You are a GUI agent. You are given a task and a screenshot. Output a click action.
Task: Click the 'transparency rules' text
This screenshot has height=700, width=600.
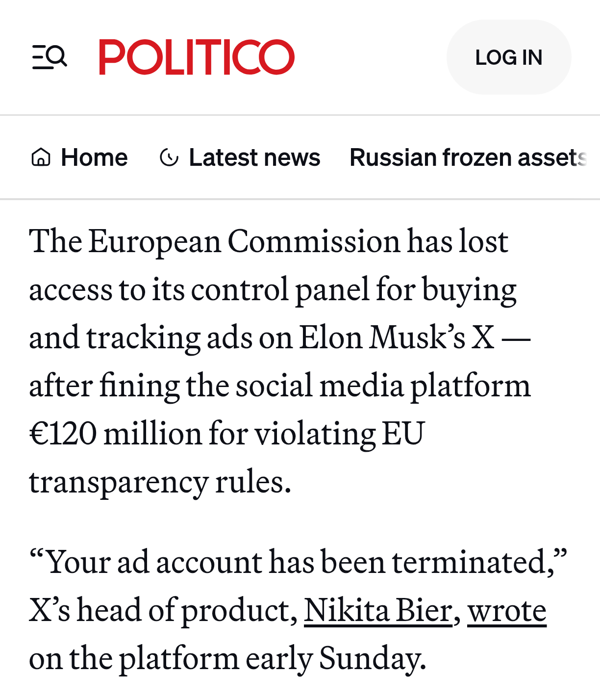(x=159, y=482)
